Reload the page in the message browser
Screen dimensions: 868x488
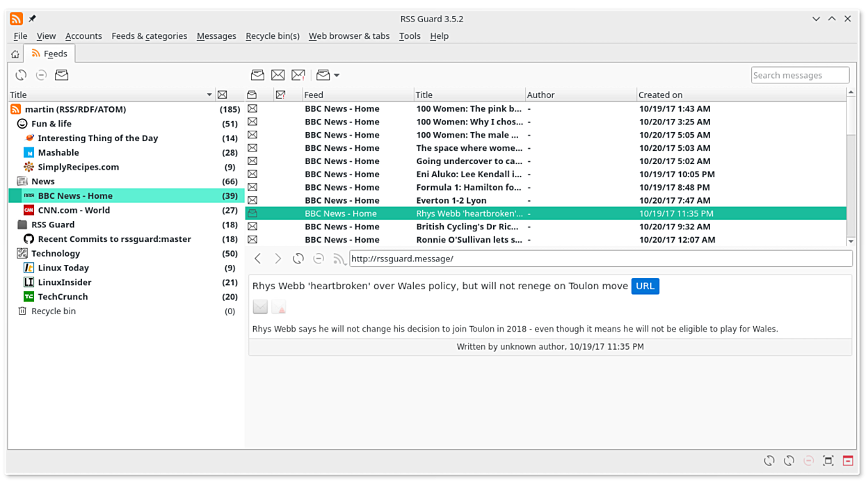coord(298,259)
